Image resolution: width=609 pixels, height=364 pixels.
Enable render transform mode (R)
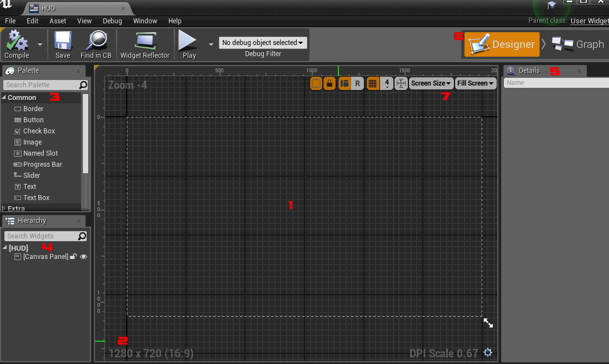click(x=357, y=83)
